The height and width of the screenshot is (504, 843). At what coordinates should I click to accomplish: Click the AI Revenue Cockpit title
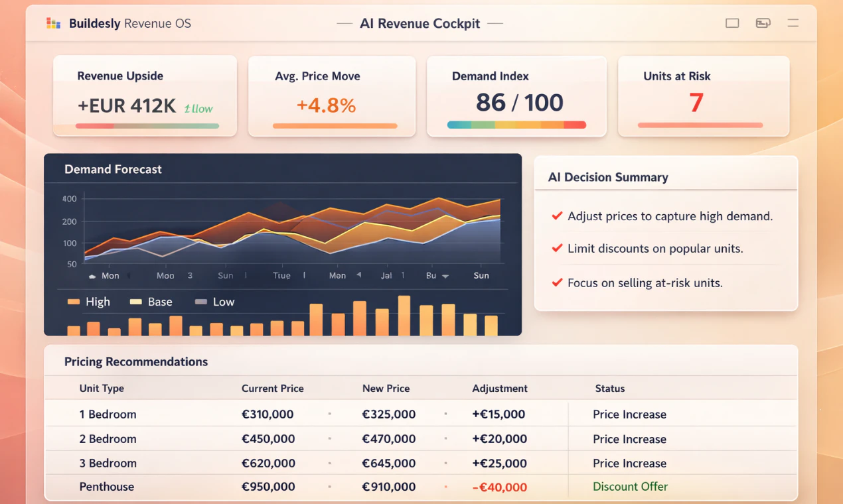(x=420, y=23)
